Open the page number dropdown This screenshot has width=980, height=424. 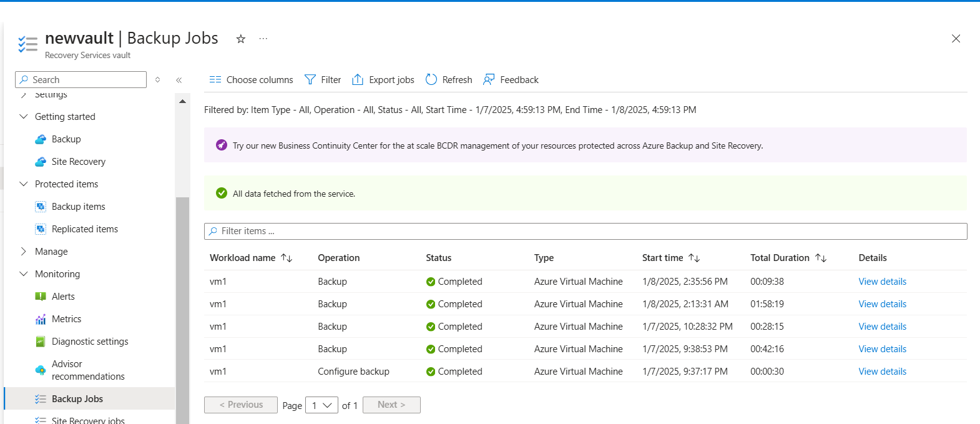[x=321, y=405]
